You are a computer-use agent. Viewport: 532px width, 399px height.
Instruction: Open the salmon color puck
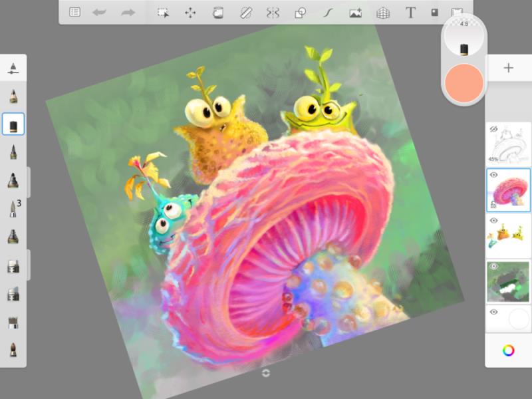pos(464,82)
